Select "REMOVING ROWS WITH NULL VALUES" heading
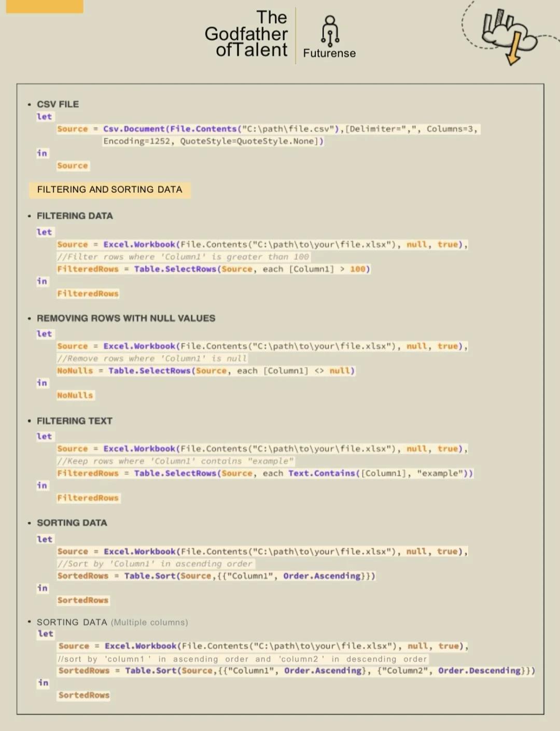This screenshot has height=731, width=560. pyautogui.click(x=125, y=318)
